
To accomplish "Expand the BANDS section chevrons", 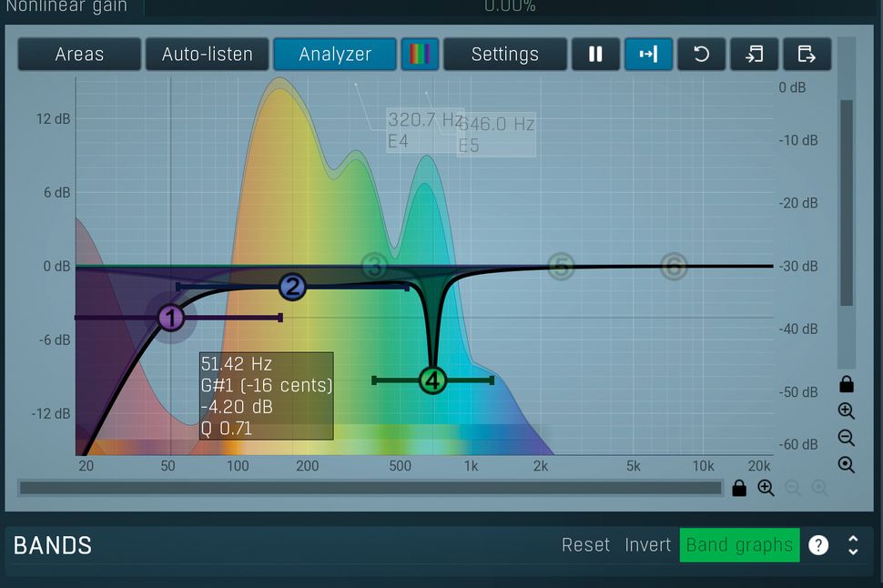I will tap(853, 544).
